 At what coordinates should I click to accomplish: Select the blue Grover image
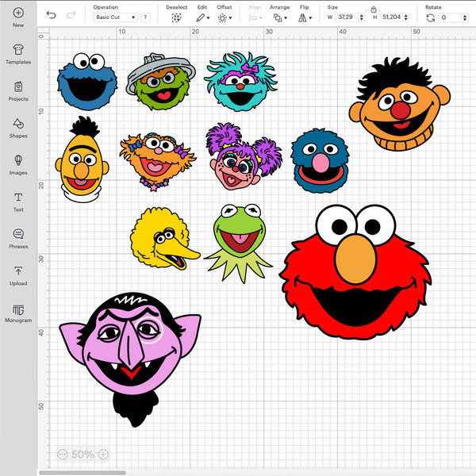(320, 161)
